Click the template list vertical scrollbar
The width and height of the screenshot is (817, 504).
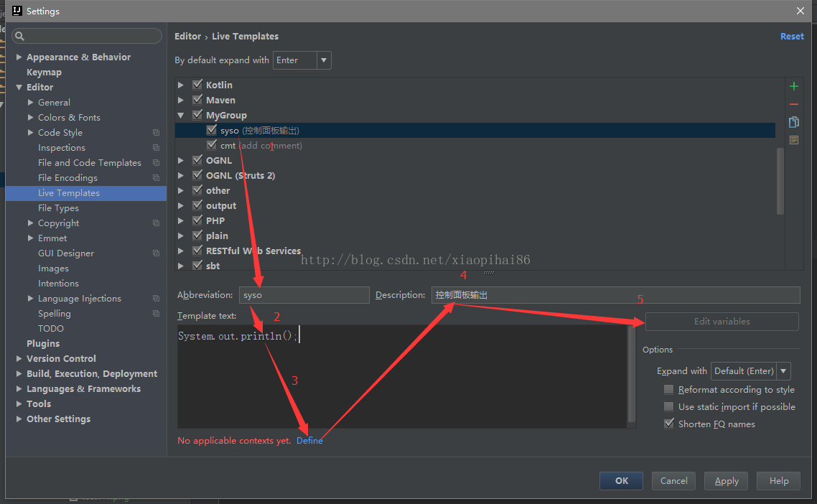click(x=780, y=181)
